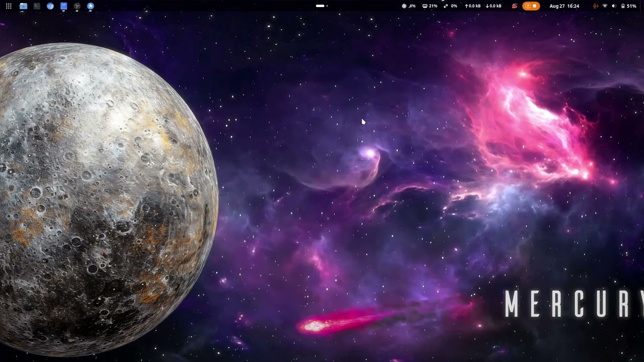
Task: Show swap usage monitor at 0%
Action: tap(450, 6)
